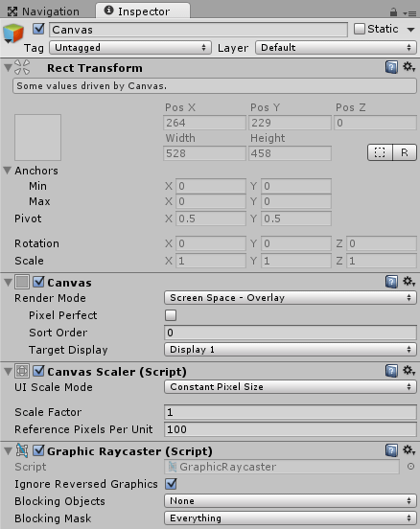Toggle the Canvas GameObject active checkbox
Viewport: 420px width, 529px height.
38,29
